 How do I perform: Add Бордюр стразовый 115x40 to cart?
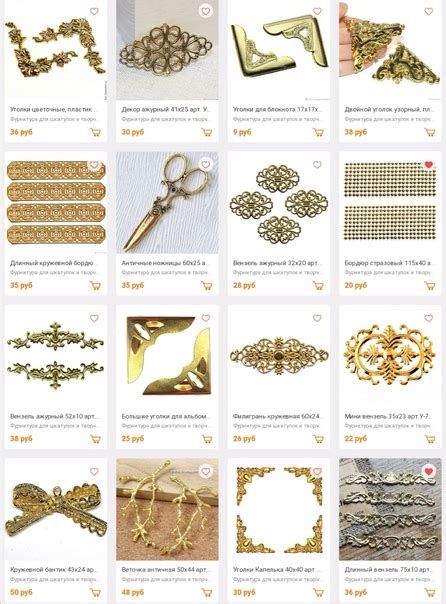click(x=430, y=286)
